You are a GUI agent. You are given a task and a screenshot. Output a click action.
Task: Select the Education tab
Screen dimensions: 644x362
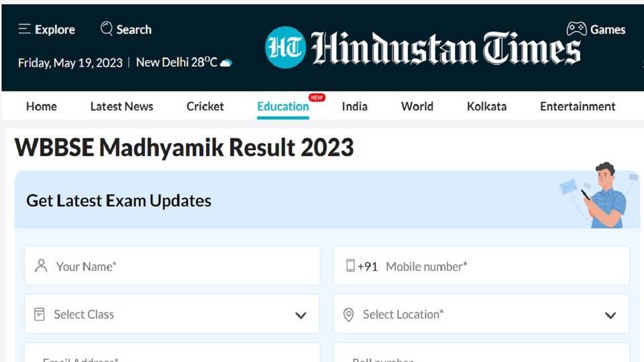click(283, 107)
